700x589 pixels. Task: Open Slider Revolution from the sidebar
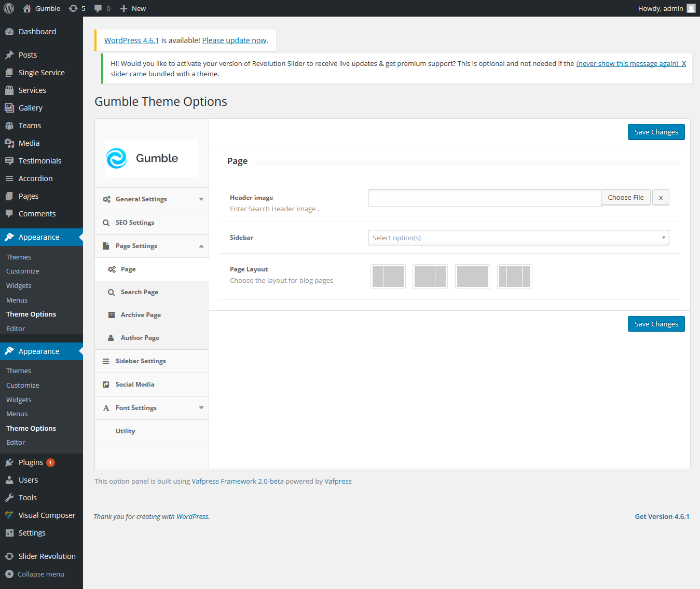tap(47, 556)
